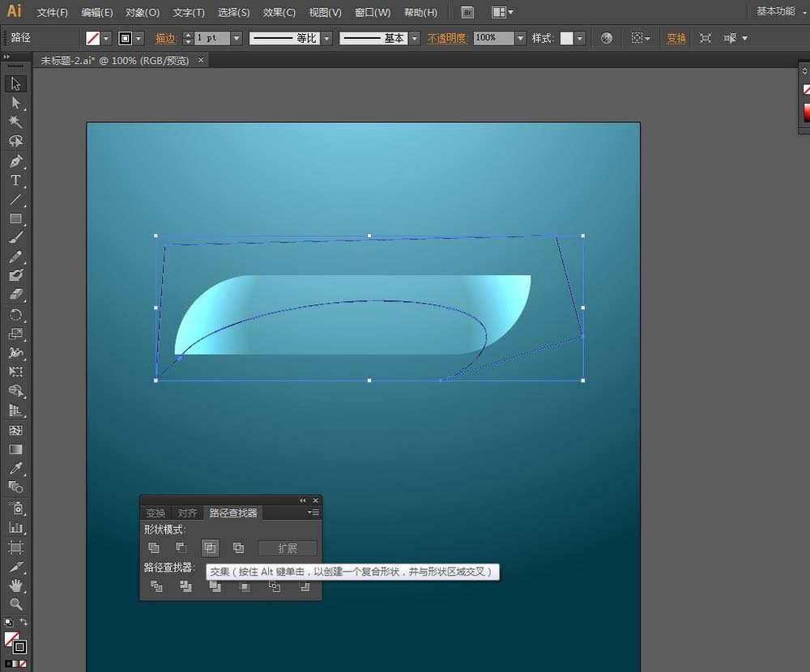This screenshot has height=672, width=810.
Task: Select the Pen tool in toolbox
Action: (15, 161)
